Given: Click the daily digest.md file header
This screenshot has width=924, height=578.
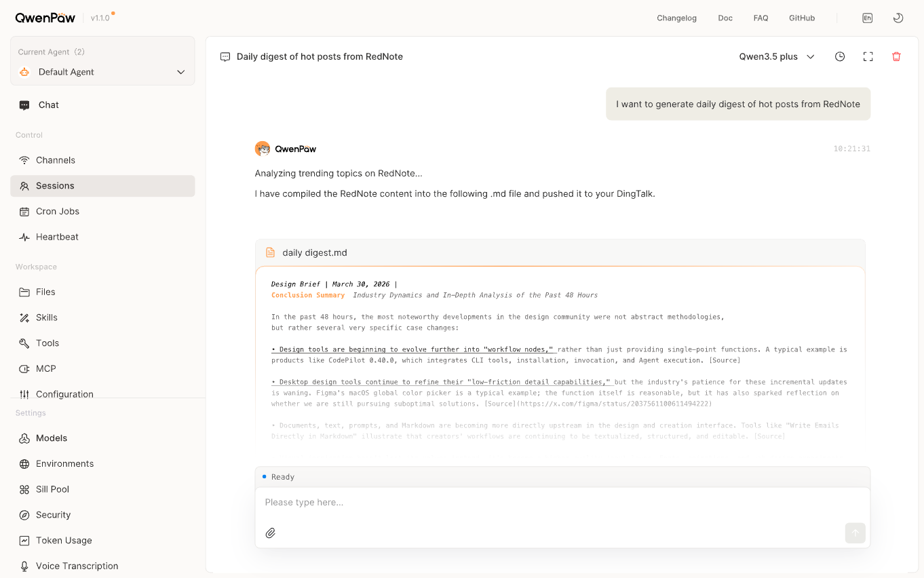Looking at the screenshot, I should click(560, 252).
